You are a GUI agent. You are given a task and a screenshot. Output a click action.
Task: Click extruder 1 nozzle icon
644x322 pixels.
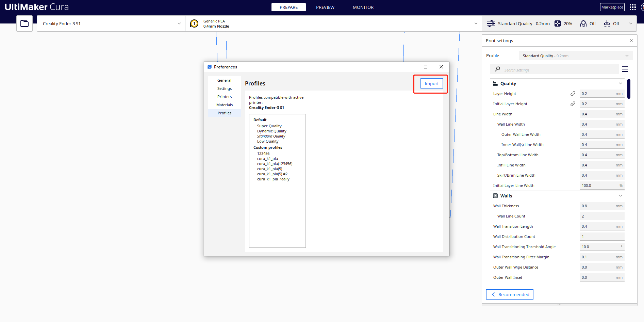point(194,23)
